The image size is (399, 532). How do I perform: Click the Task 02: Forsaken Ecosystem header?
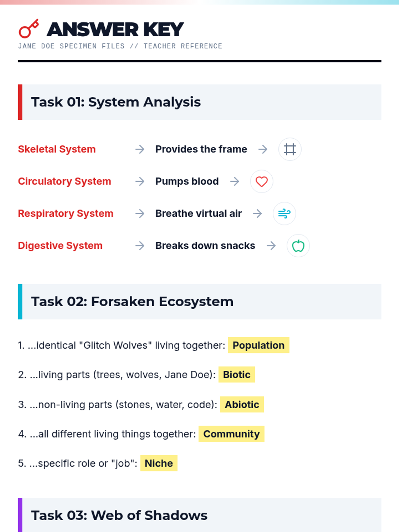pyautogui.click(x=132, y=302)
